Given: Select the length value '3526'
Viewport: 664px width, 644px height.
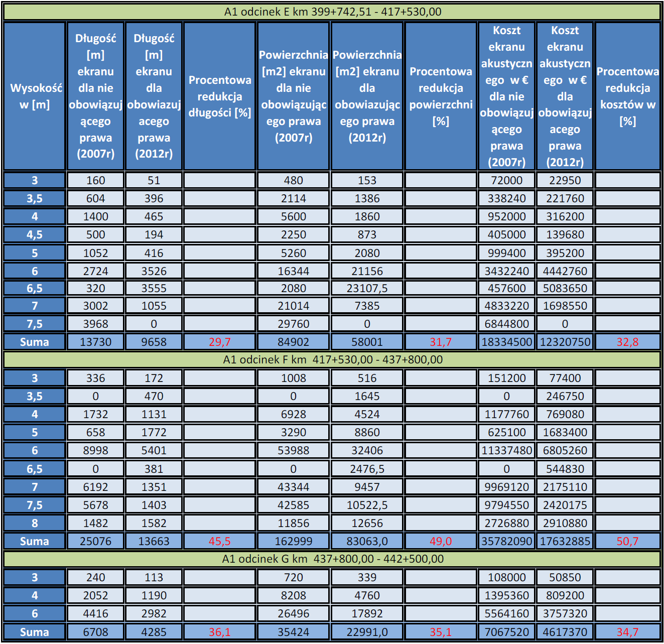Looking at the screenshot, I should [154, 271].
